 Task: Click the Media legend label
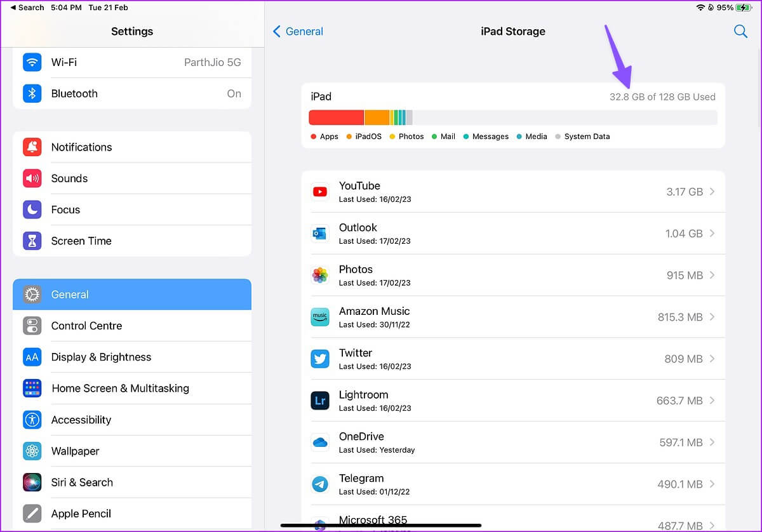pos(536,136)
